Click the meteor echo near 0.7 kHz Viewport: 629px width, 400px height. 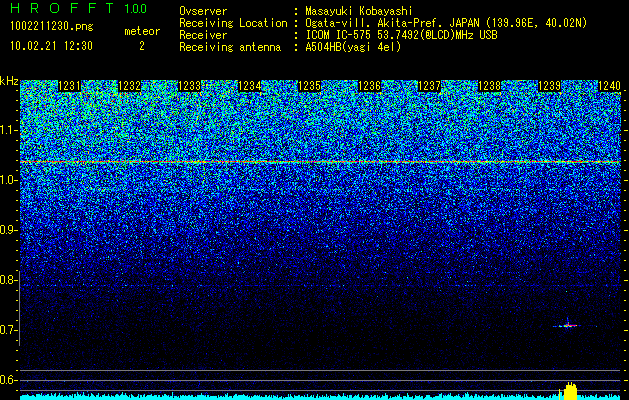point(569,325)
